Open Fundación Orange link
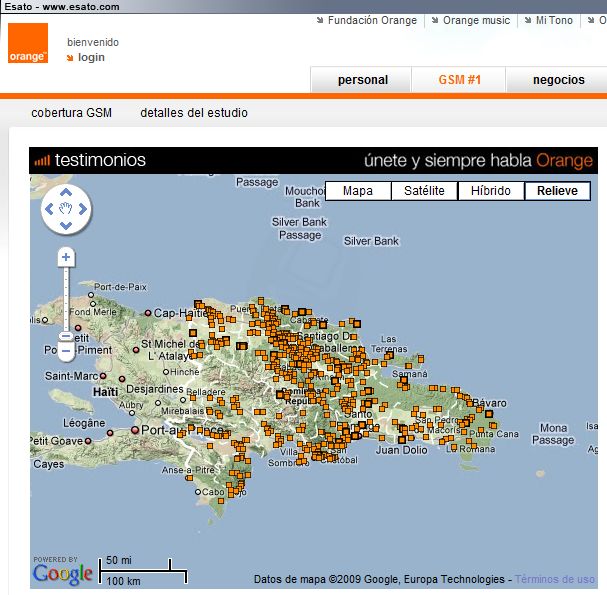The image size is (607, 595). [372, 20]
